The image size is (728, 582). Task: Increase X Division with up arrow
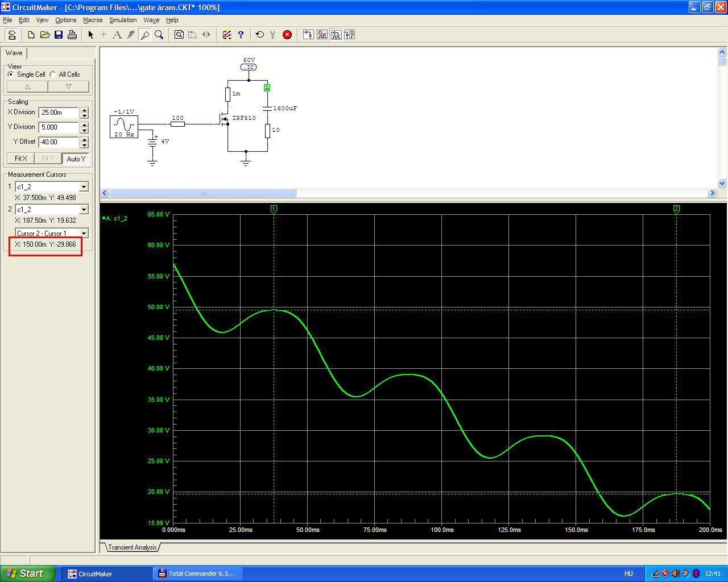tap(85, 110)
